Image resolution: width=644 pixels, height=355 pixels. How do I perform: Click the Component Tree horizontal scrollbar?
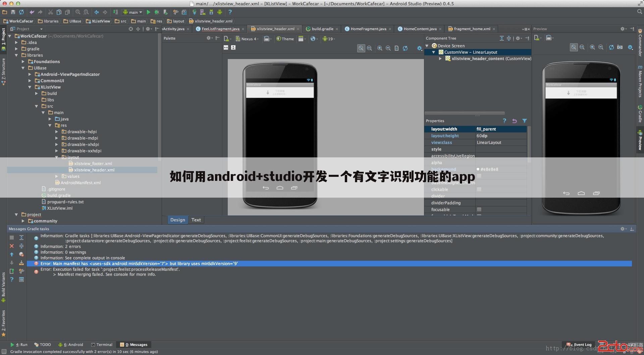coord(465,113)
